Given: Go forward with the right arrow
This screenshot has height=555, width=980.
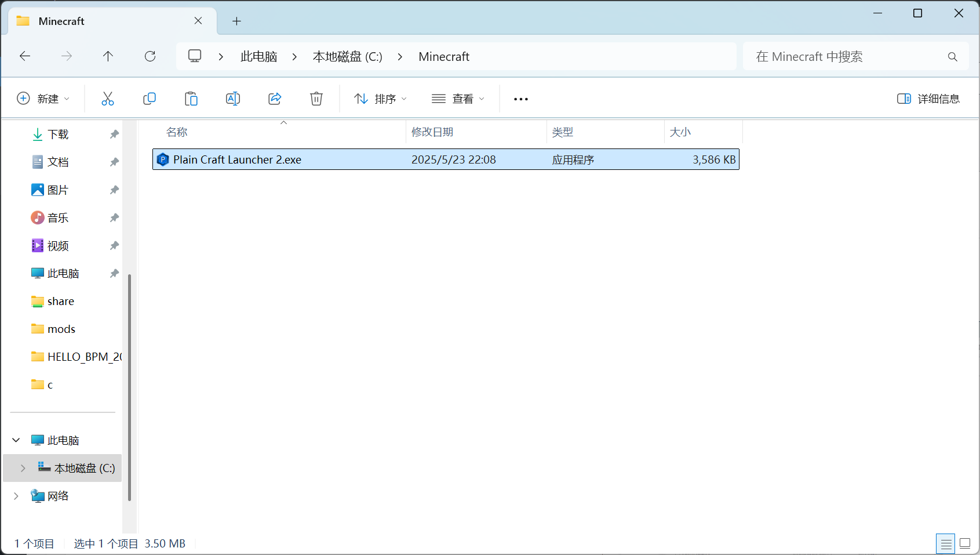Looking at the screenshot, I should click(67, 56).
